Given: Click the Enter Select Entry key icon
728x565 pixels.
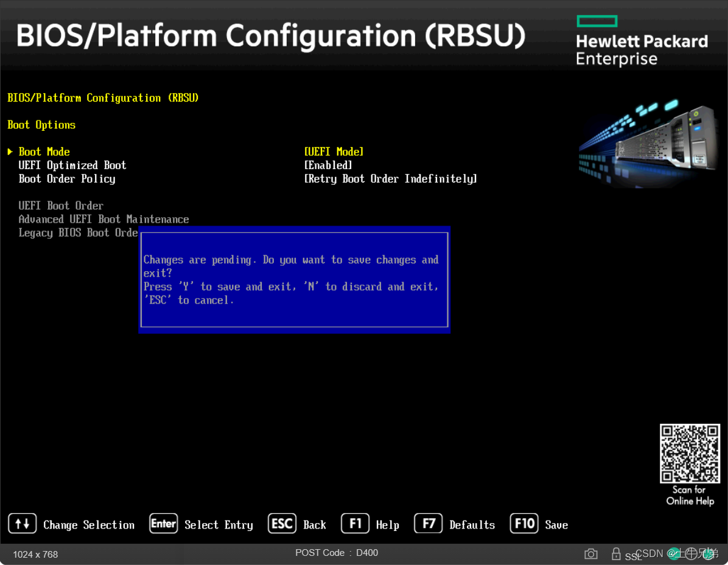Looking at the screenshot, I should 163,524.
